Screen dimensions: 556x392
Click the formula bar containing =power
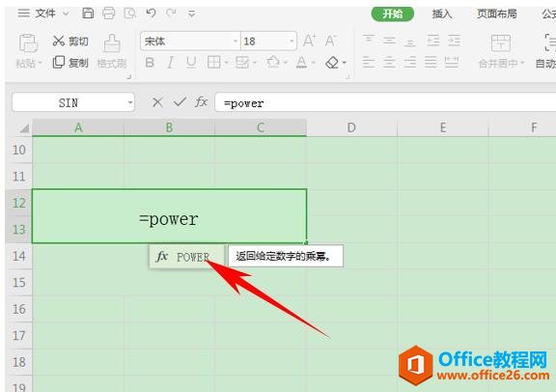coord(385,103)
